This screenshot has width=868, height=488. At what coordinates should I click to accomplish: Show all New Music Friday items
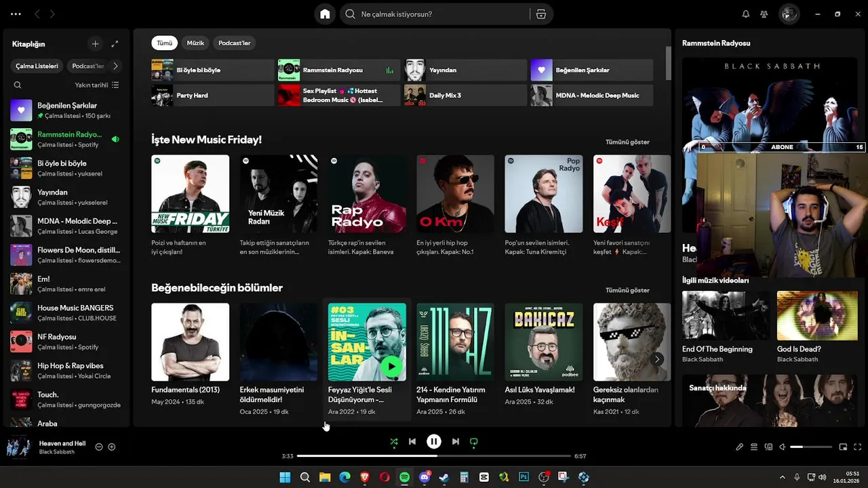(x=627, y=142)
